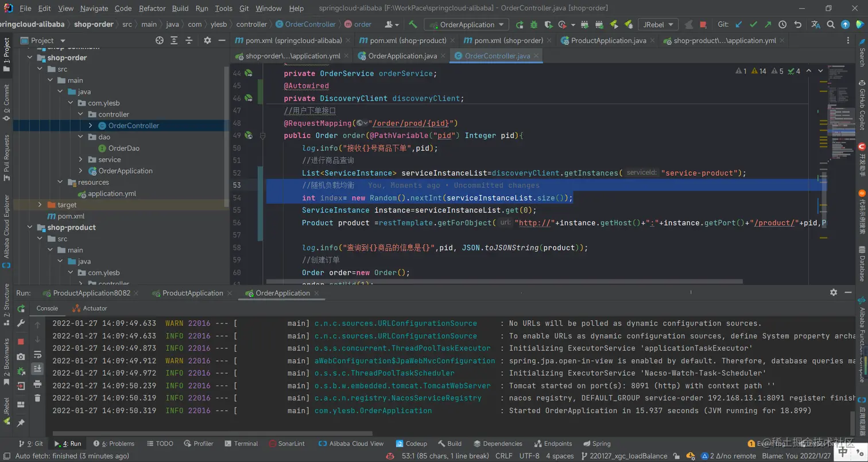Click the clear all trash icon in console
This screenshot has width=868, height=462.
point(37,398)
